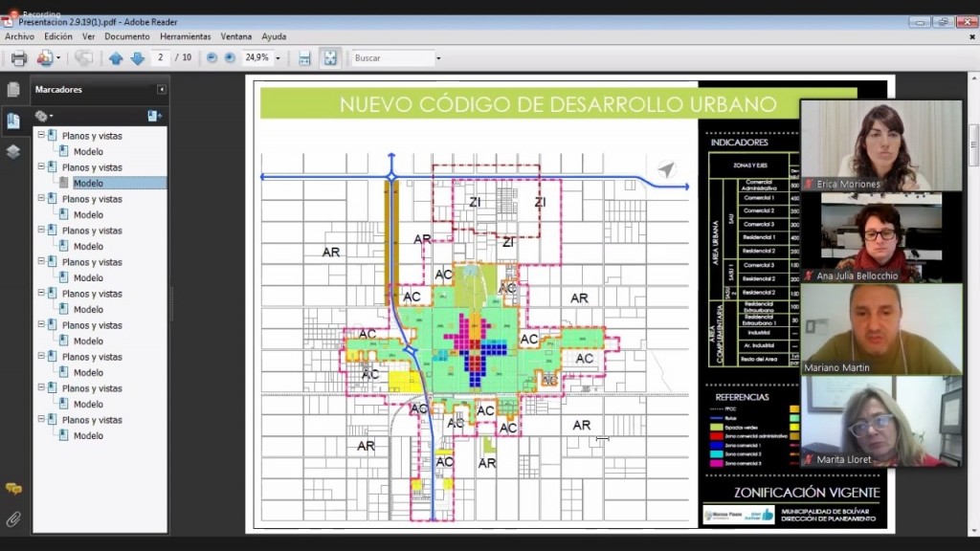Toggle the Layers panel in the sidebar

[13, 151]
